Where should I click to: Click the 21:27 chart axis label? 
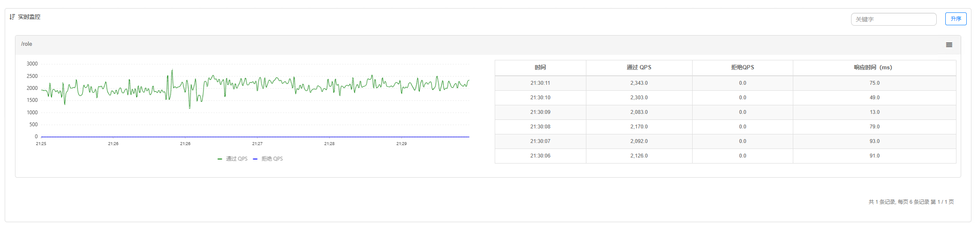coord(257,144)
